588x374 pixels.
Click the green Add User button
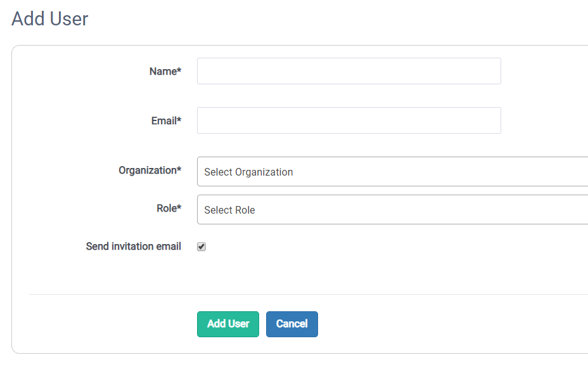(x=228, y=324)
